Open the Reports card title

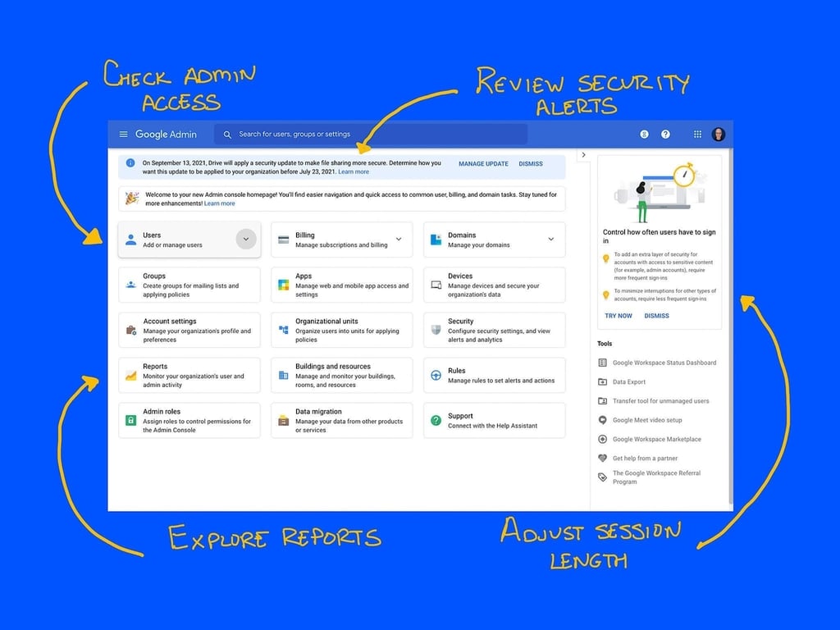click(x=155, y=367)
